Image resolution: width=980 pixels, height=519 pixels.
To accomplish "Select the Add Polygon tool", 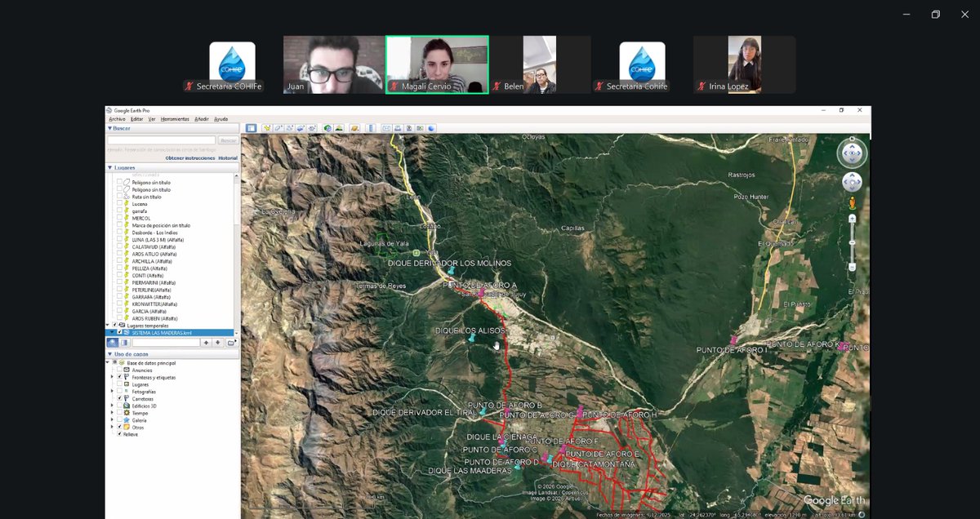I will click(278, 128).
